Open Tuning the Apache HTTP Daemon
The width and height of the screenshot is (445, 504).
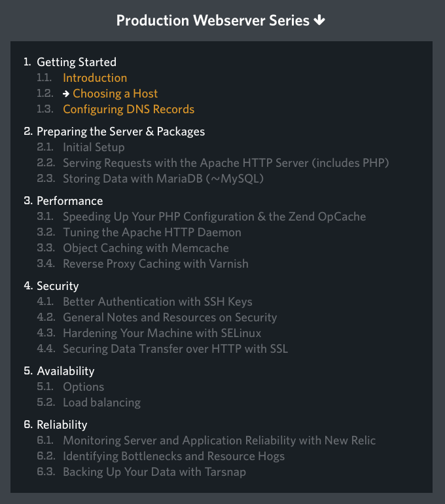point(152,232)
